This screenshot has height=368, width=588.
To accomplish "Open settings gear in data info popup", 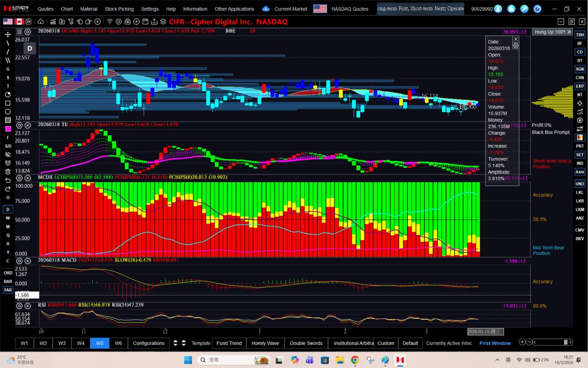I will [515, 45].
